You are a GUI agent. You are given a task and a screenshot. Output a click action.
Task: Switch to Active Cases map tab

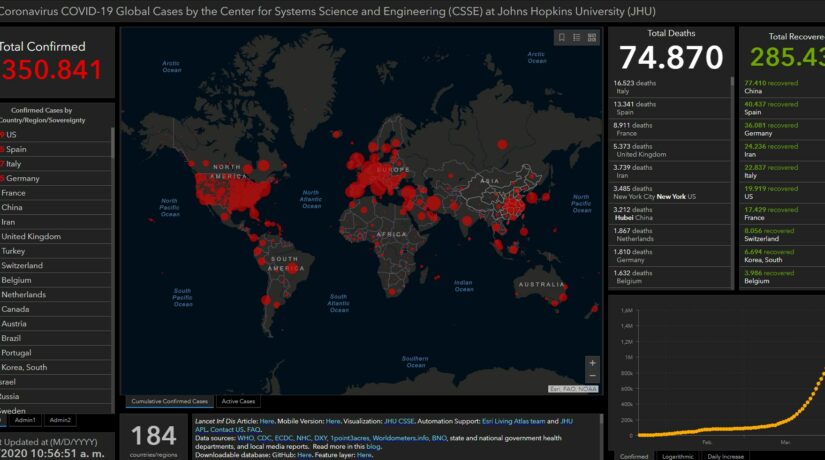pos(238,402)
